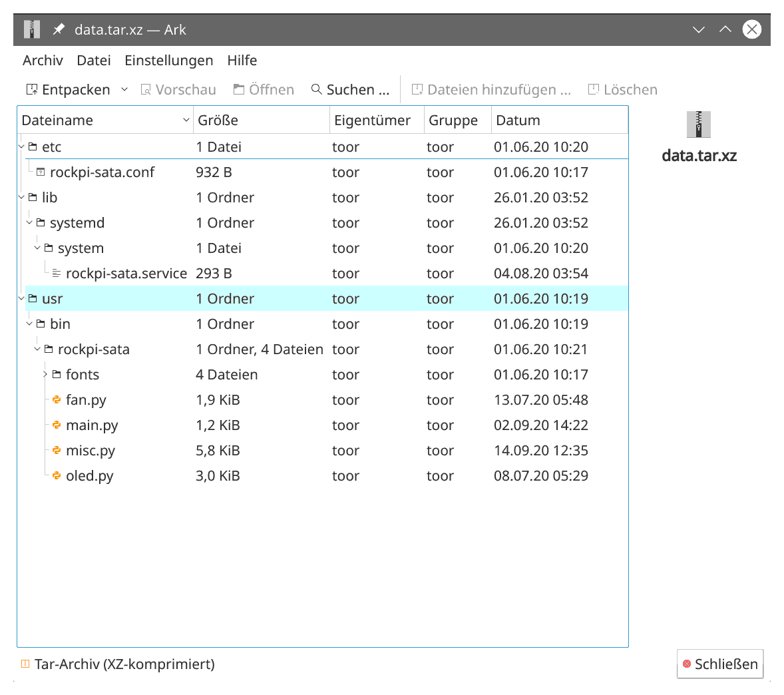Collapse the systemd folder

tap(29, 223)
